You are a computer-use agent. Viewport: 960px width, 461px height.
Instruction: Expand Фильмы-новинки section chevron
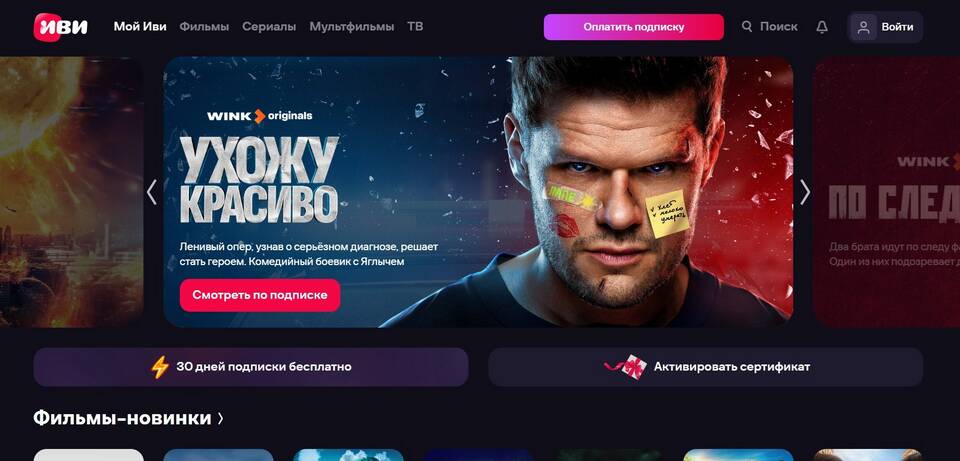click(221, 418)
